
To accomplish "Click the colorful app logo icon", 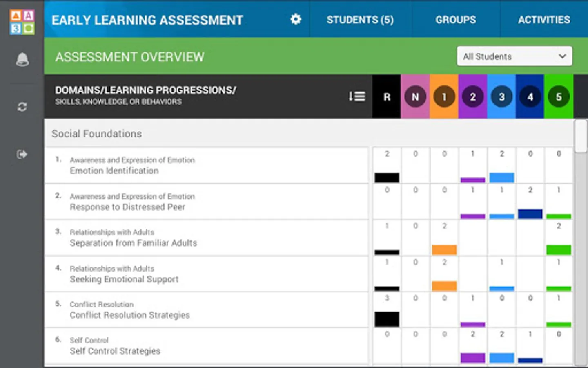I will (x=22, y=22).
